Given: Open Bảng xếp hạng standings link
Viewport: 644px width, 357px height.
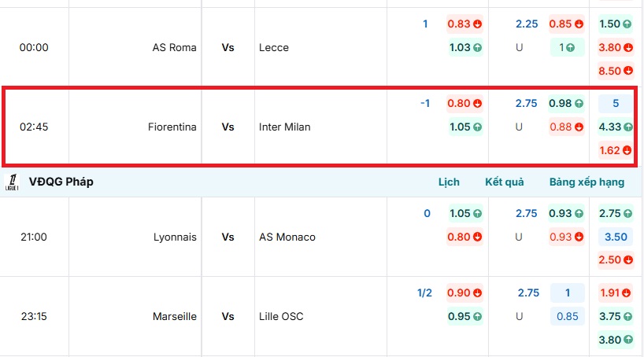Looking at the screenshot, I should pos(587,182).
